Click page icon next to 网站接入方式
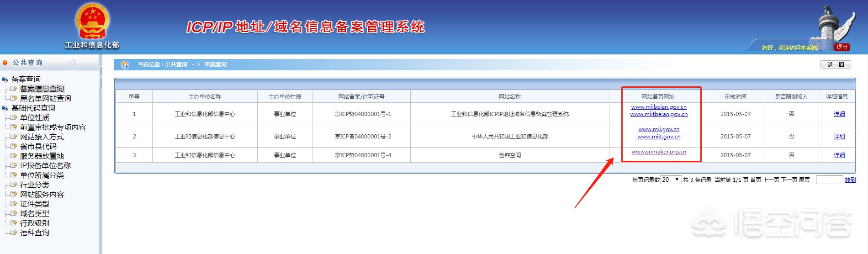This screenshot has height=254, width=868. (x=14, y=137)
